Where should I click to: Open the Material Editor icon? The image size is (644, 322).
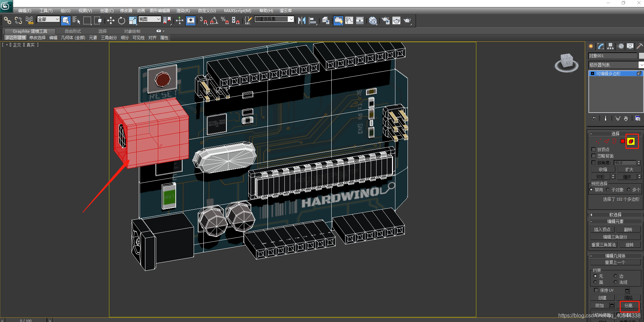coord(372,21)
